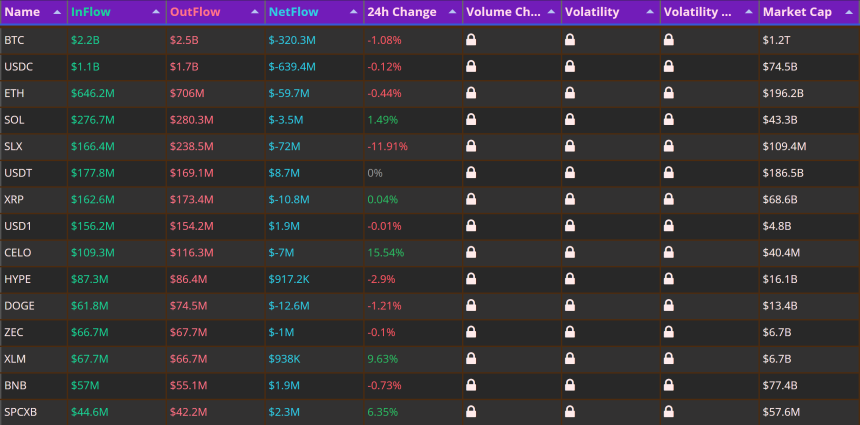Click the Volume Change lock icon for CELO
The width and height of the screenshot is (860, 425).
(471, 252)
